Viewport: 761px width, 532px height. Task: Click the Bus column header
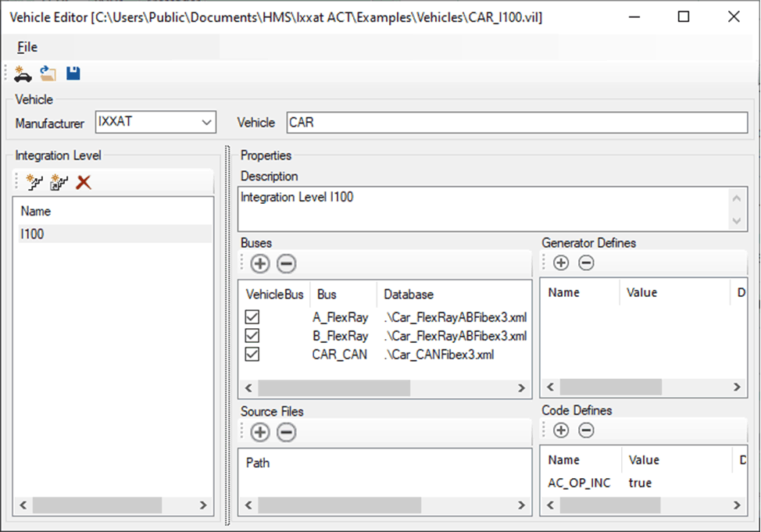coord(327,295)
